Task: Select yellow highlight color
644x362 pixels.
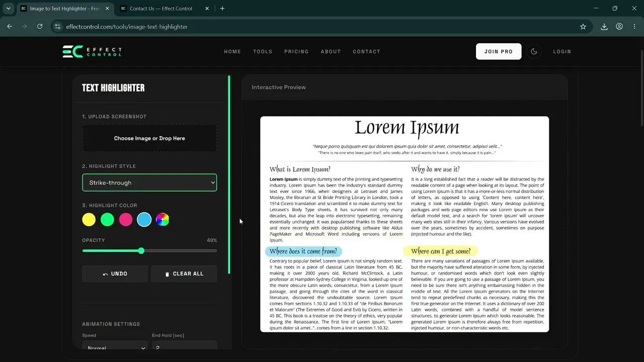Action: click(x=89, y=219)
